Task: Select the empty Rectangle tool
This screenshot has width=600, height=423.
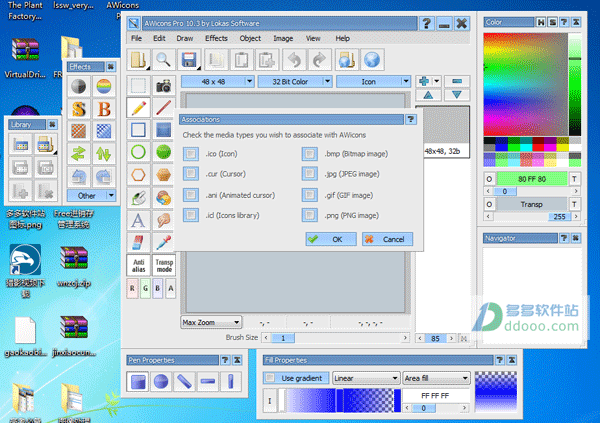Action: 138,130
